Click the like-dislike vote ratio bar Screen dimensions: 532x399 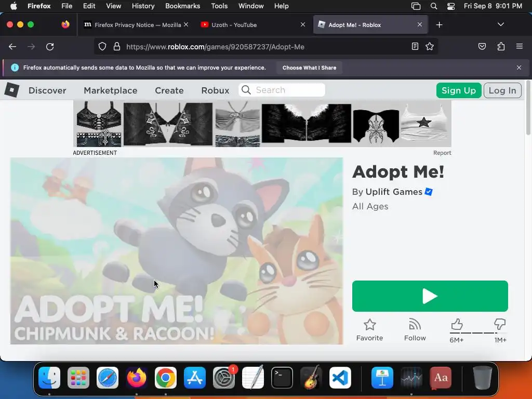(x=478, y=333)
